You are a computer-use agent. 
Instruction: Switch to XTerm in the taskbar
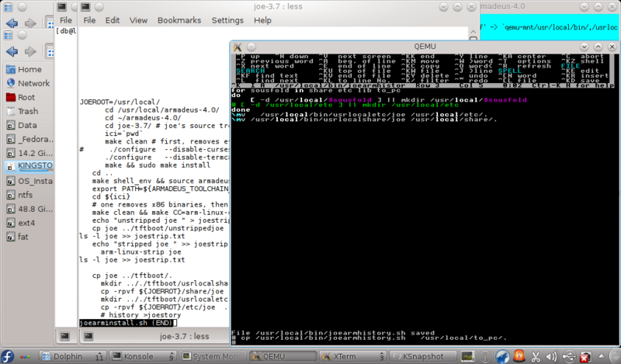tap(350, 357)
